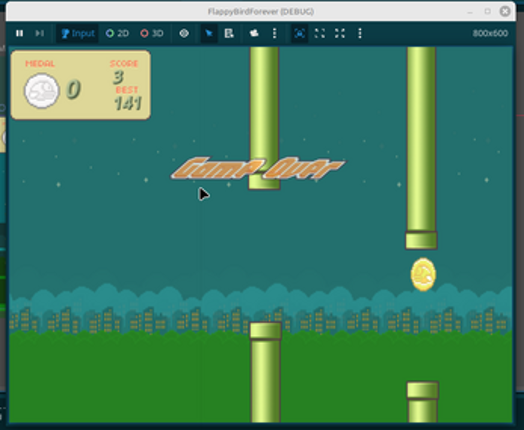Choose the list-select node tool
This screenshot has height=430, width=524.
pyautogui.click(x=229, y=33)
